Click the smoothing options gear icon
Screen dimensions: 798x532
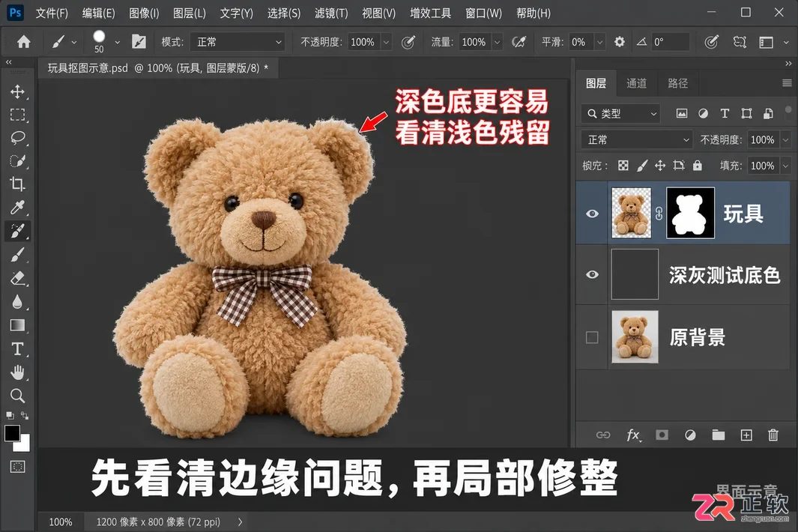click(x=620, y=42)
